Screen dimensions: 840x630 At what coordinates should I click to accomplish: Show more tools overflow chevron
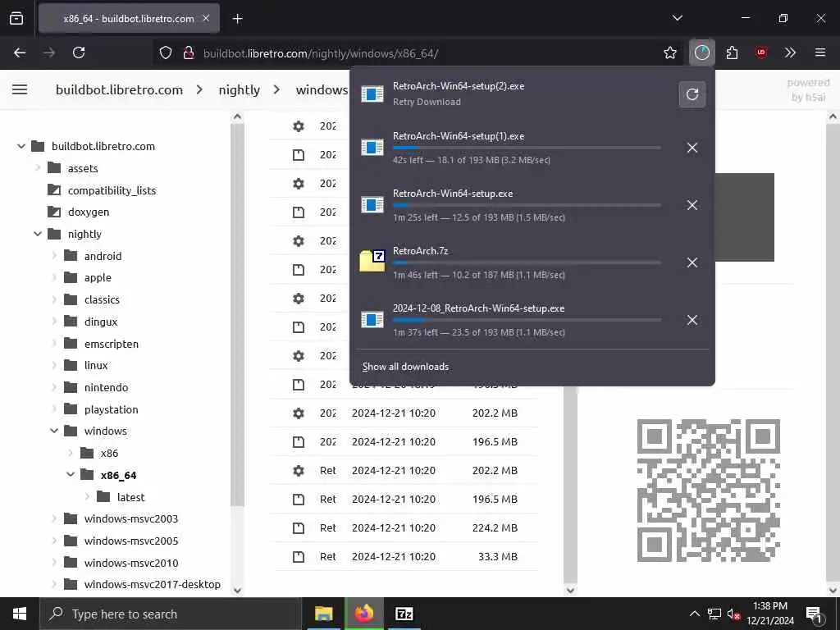pos(790,52)
